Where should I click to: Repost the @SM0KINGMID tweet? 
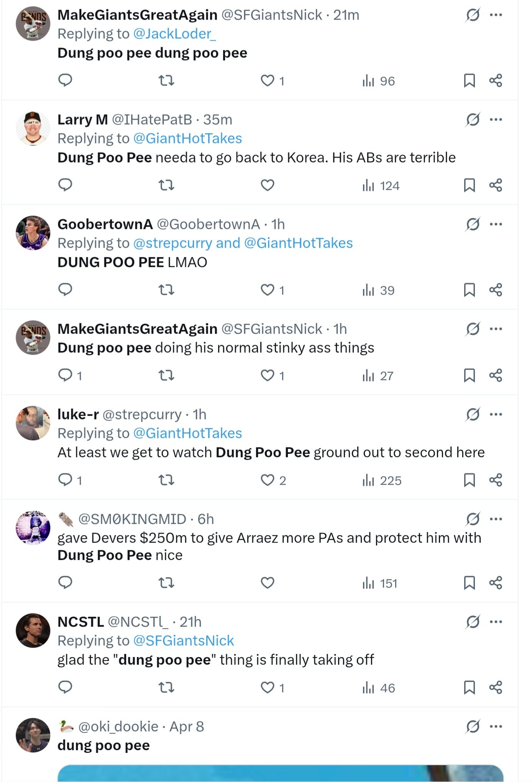pos(166,583)
